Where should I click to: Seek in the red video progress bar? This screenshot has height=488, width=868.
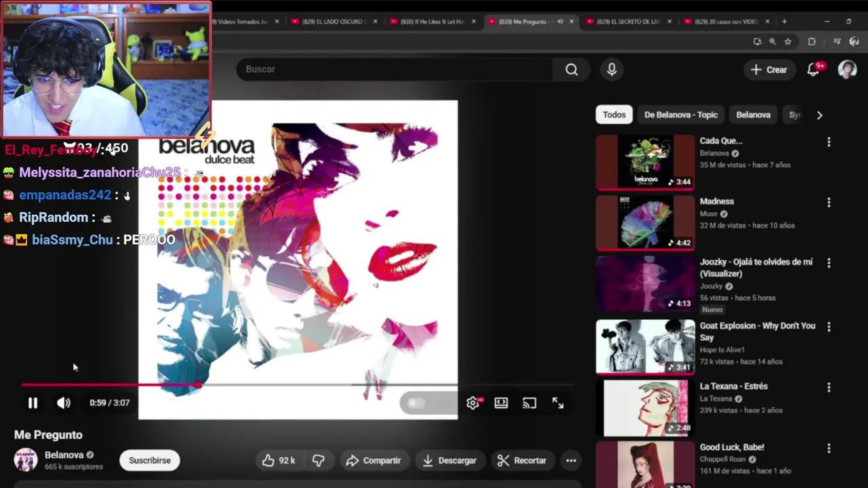[x=297, y=385]
